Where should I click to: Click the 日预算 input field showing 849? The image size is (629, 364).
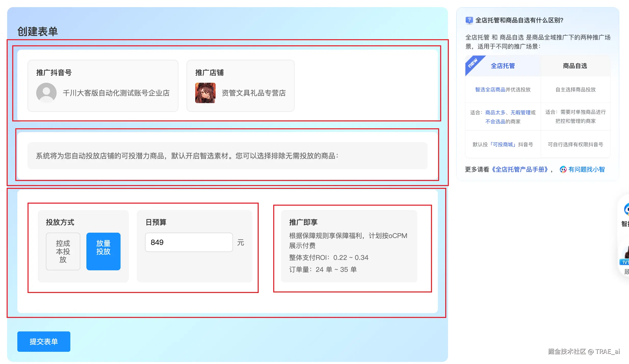189,242
